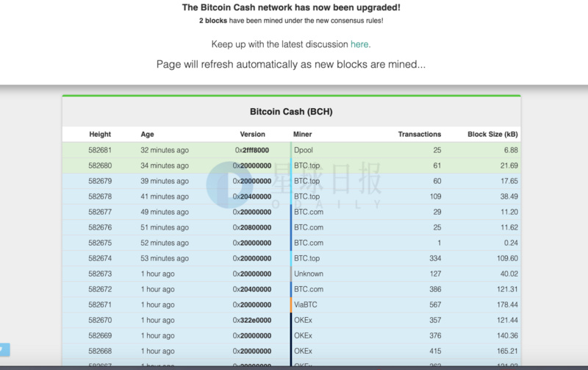Click transaction count 415
The height and width of the screenshot is (370, 588).
click(x=435, y=351)
